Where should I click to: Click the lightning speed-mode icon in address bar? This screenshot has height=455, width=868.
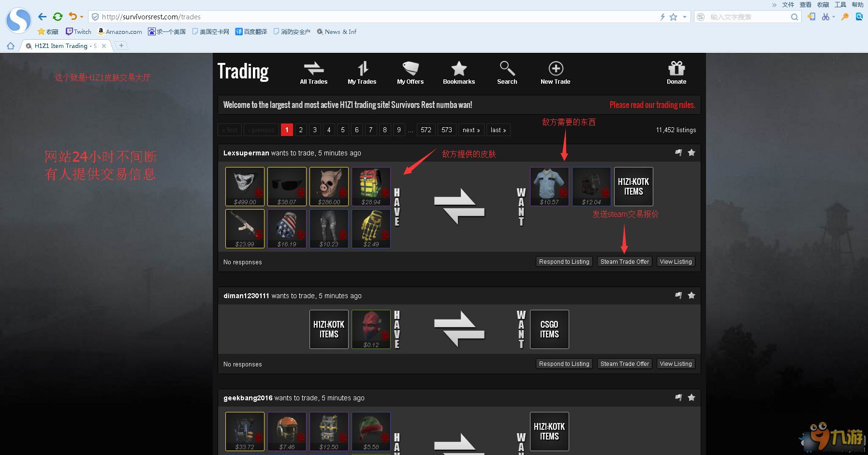click(x=662, y=17)
